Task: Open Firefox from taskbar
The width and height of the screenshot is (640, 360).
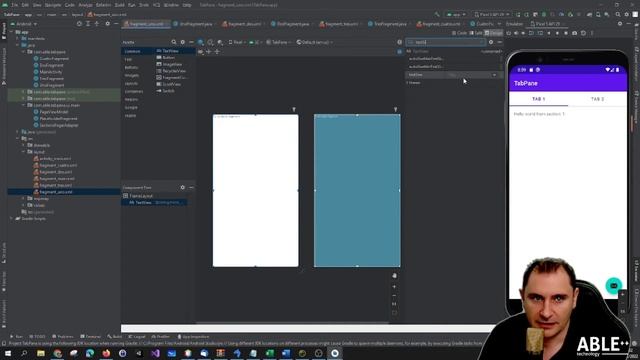Action: [106, 353]
